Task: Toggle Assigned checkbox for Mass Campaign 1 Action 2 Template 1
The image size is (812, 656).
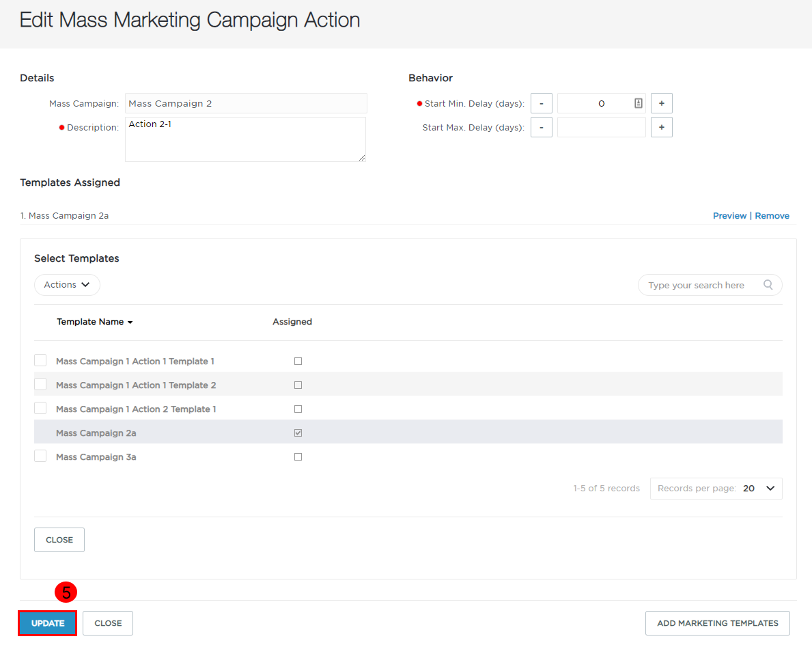Action: pos(298,409)
